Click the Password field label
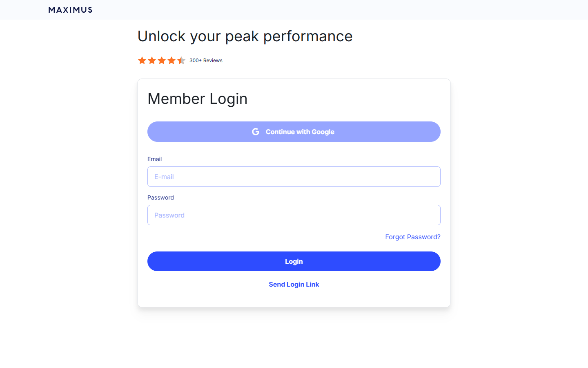Image resolution: width=588 pixels, height=368 pixels. tap(160, 197)
